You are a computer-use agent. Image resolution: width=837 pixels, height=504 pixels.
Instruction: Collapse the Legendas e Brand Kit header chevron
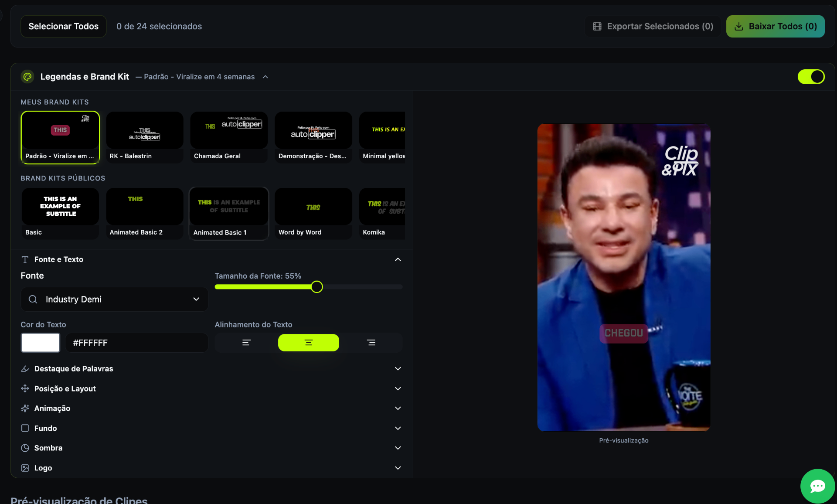click(265, 77)
